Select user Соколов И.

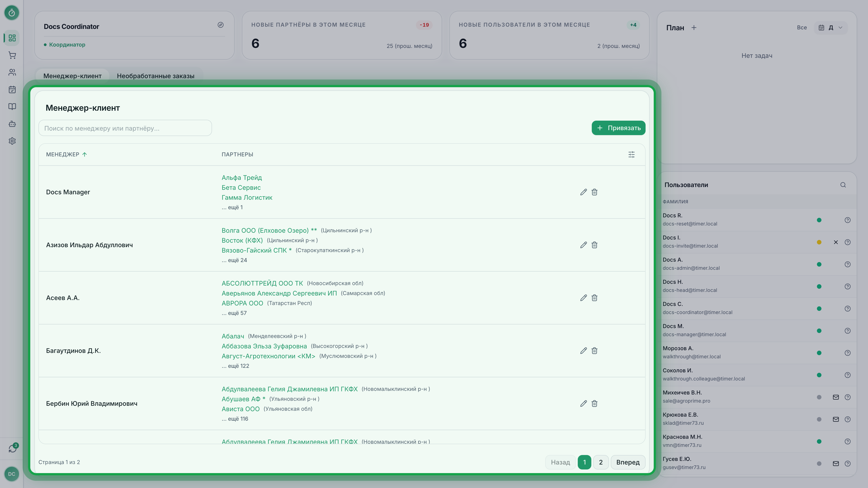(x=757, y=375)
